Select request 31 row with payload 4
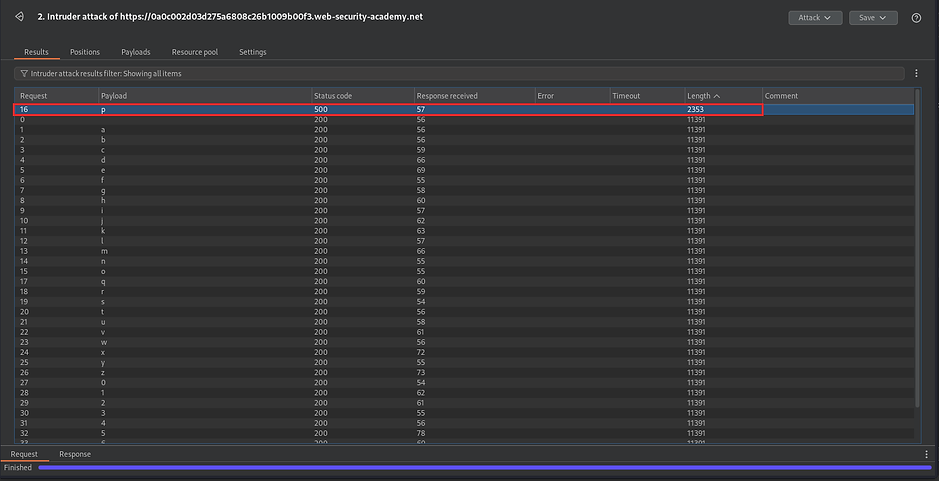The image size is (939, 481). click(x=465, y=423)
